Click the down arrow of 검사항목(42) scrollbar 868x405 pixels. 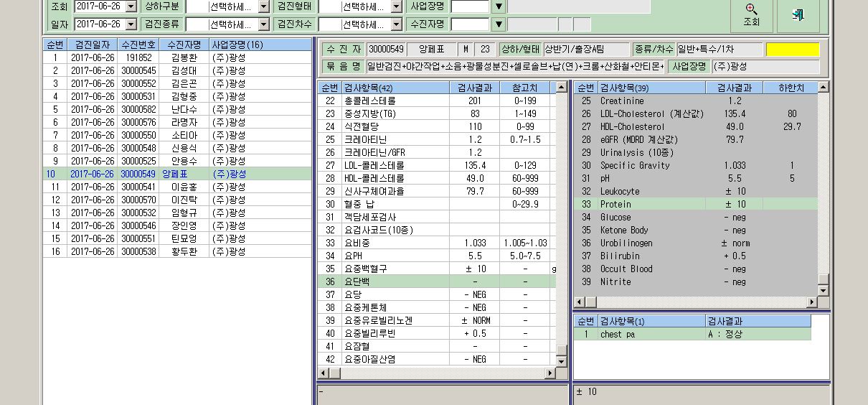pyautogui.click(x=562, y=360)
